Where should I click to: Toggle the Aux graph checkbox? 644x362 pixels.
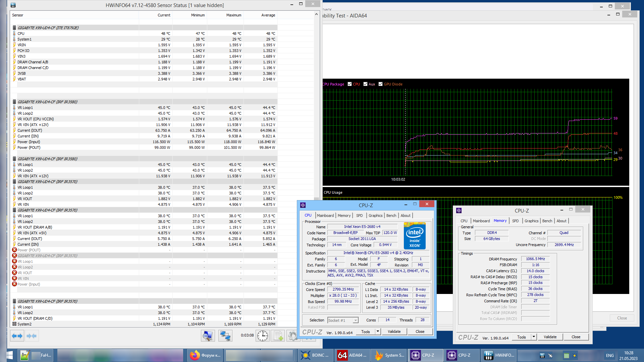[x=365, y=84]
